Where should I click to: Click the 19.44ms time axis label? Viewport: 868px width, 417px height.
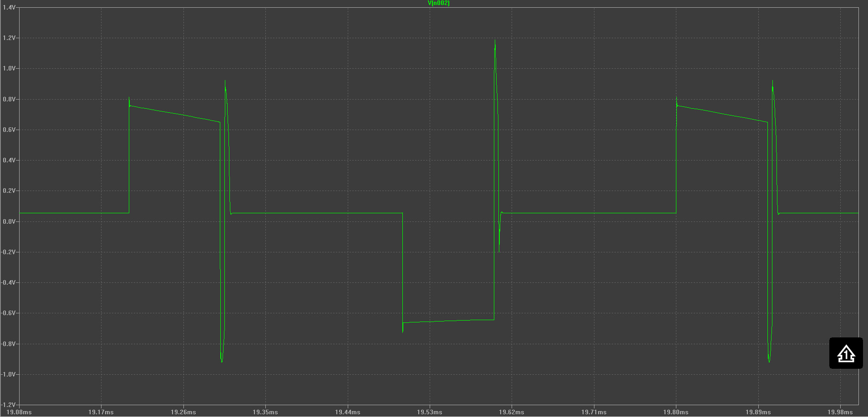pos(348,412)
